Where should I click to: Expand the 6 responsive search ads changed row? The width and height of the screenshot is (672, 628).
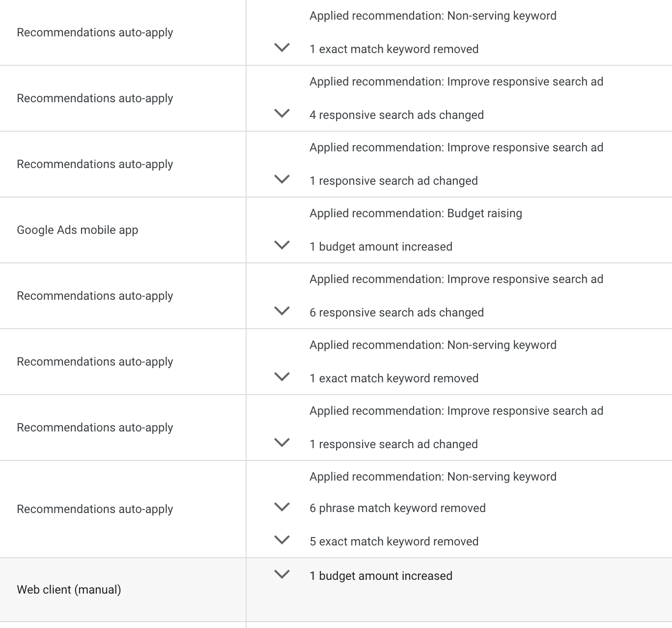282,312
